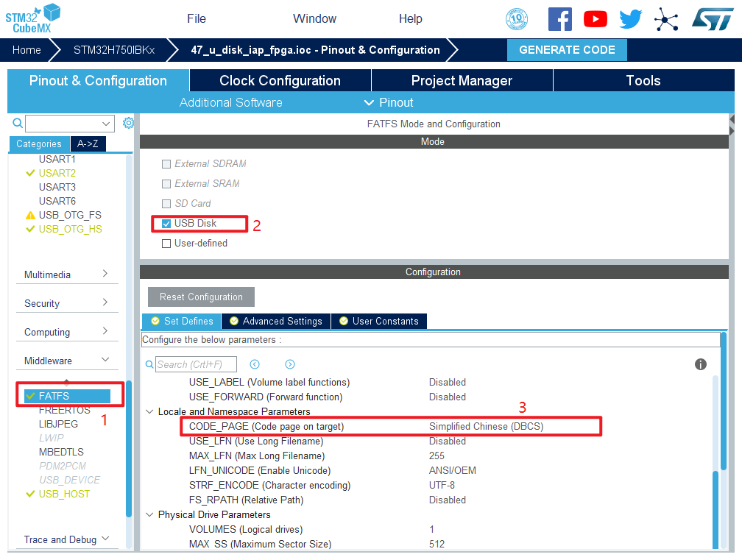This screenshot has height=560, width=742.
Task: Open the Twitter bird icon link
Action: tap(631, 19)
